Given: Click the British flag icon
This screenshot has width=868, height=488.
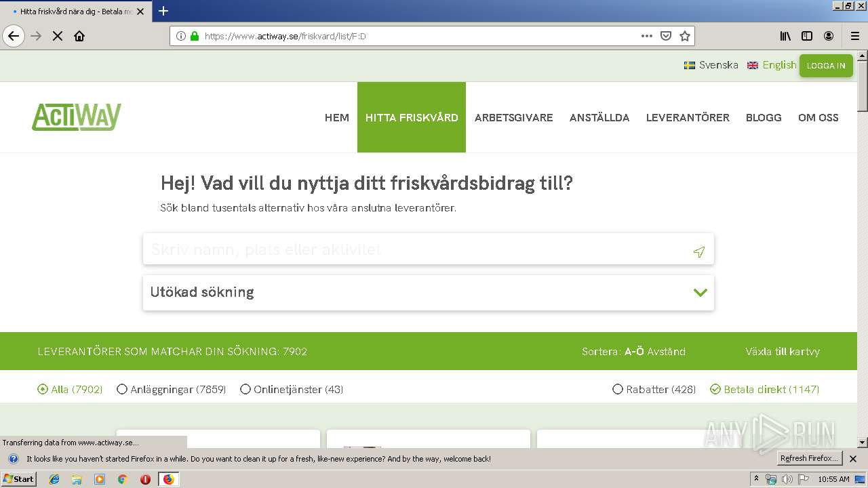Looking at the screenshot, I should pos(753,66).
